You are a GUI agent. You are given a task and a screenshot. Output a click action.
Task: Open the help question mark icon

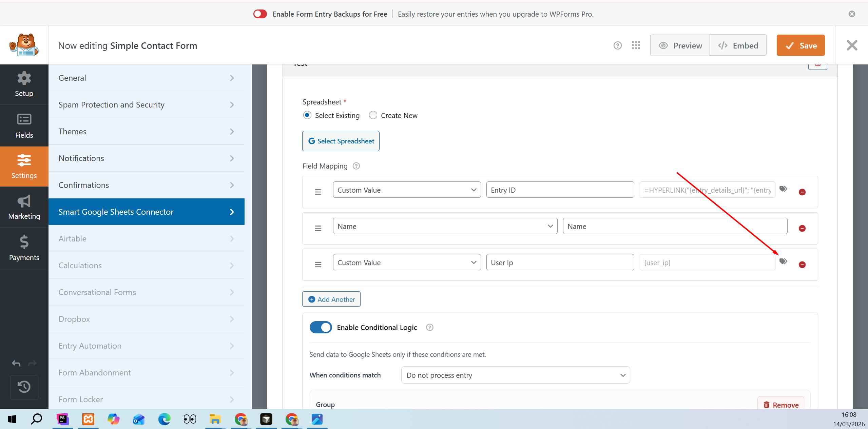pos(617,45)
